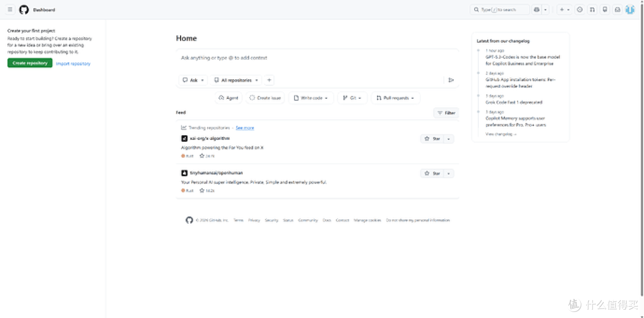
Task: Open Copilot chat icon in header
Action: pyautogui.click(x=537, y=10)
